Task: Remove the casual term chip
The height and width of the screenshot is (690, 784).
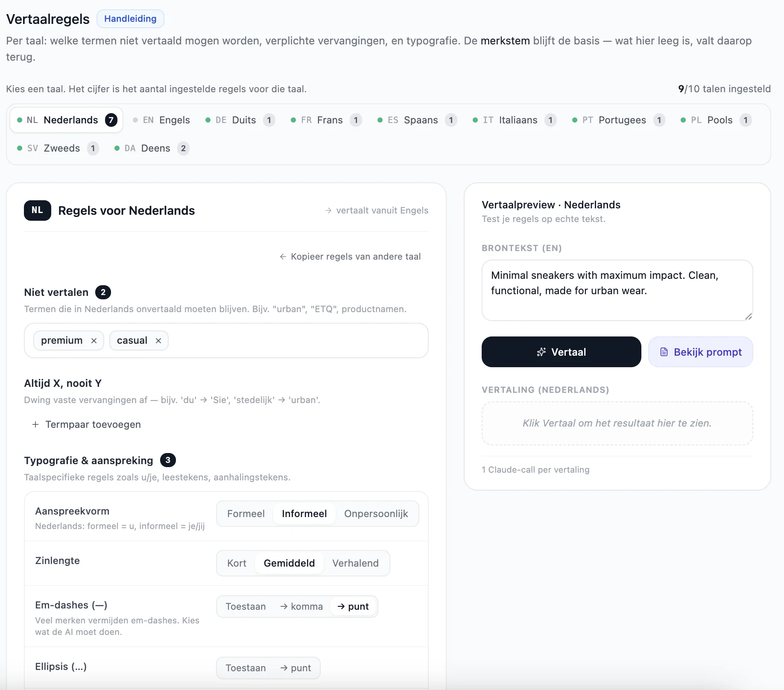Action: 158,341
